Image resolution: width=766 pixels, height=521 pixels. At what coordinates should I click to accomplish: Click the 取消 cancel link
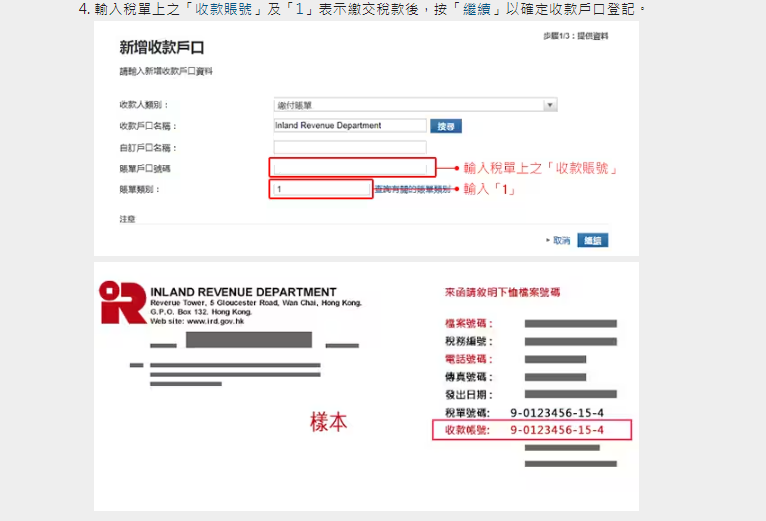(x=560, y=241)
